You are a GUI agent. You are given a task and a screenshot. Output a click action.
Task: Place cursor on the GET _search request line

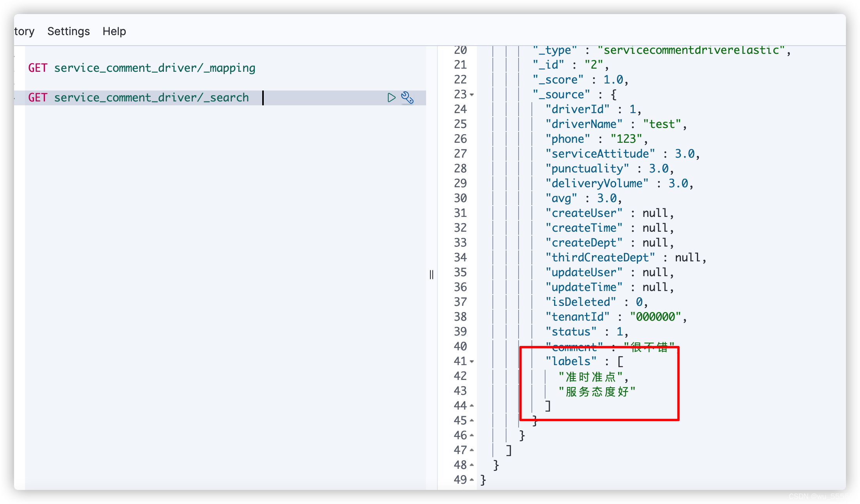139,98
